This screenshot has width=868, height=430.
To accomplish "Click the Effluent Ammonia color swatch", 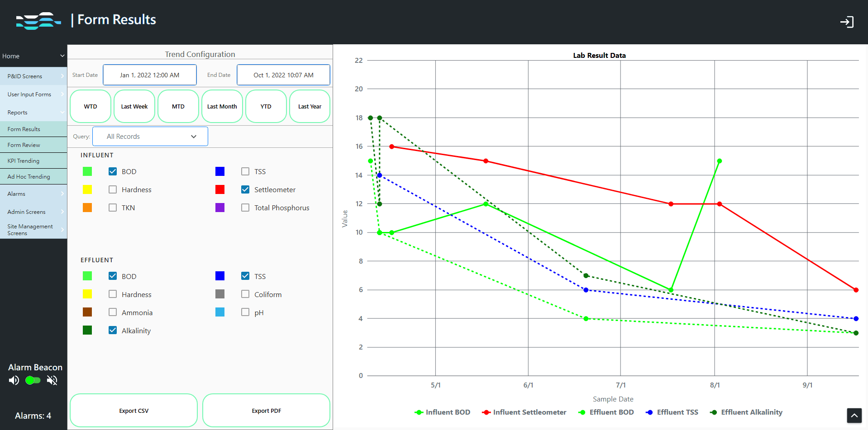I will [87, 312].
